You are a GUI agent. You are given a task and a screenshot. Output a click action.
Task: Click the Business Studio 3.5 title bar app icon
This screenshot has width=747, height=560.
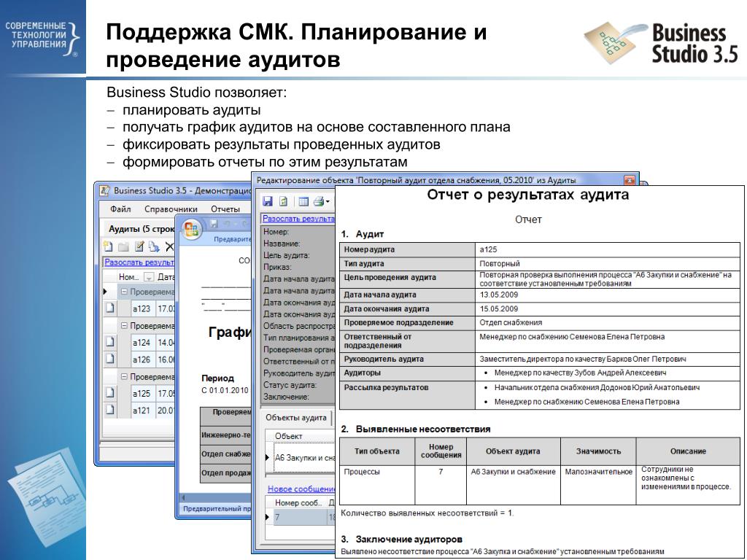(105, 190)
